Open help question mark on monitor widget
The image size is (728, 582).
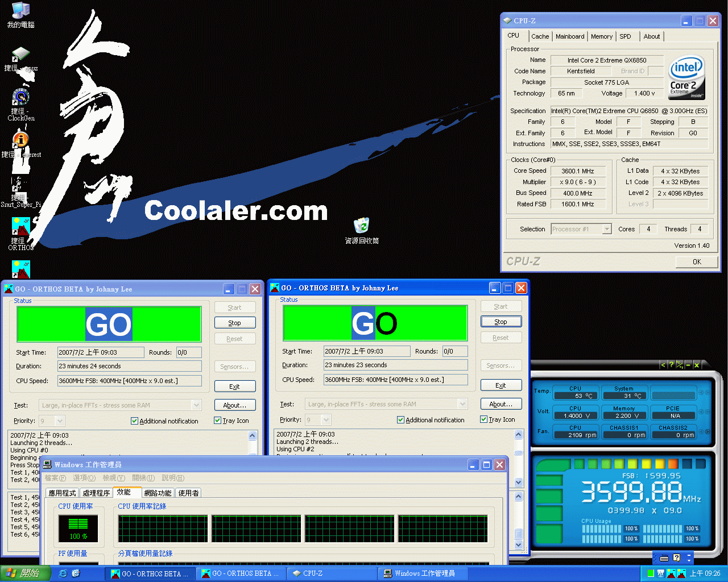(x=671, y=364)
